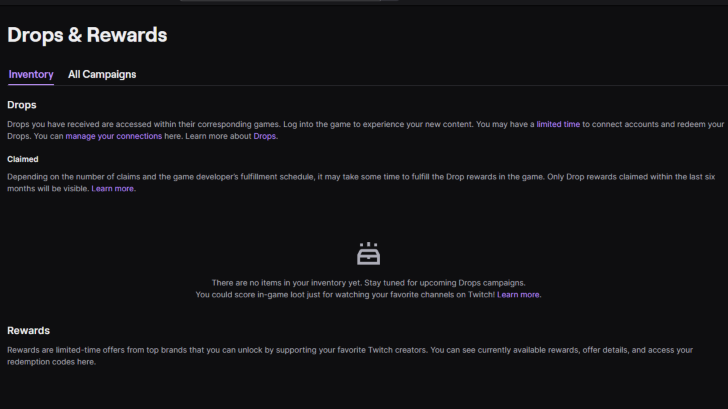Select the 'Drops' section heading

22,105
